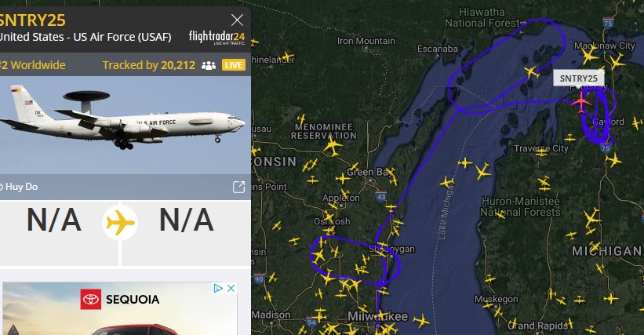This screenshot has width=644, height=335.
Task: Click the Tracked by 20,212 counter
Action: tap(149, 65)
